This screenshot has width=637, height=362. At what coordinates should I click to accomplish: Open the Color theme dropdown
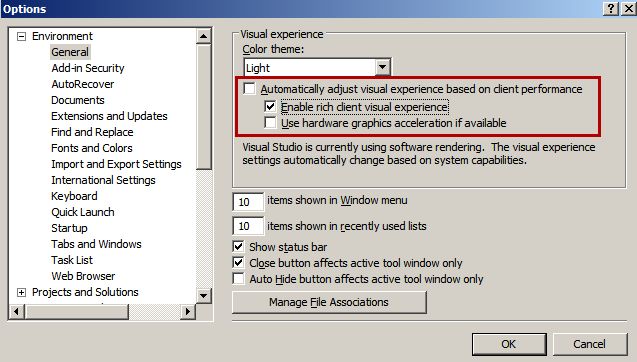click(382, 67)
